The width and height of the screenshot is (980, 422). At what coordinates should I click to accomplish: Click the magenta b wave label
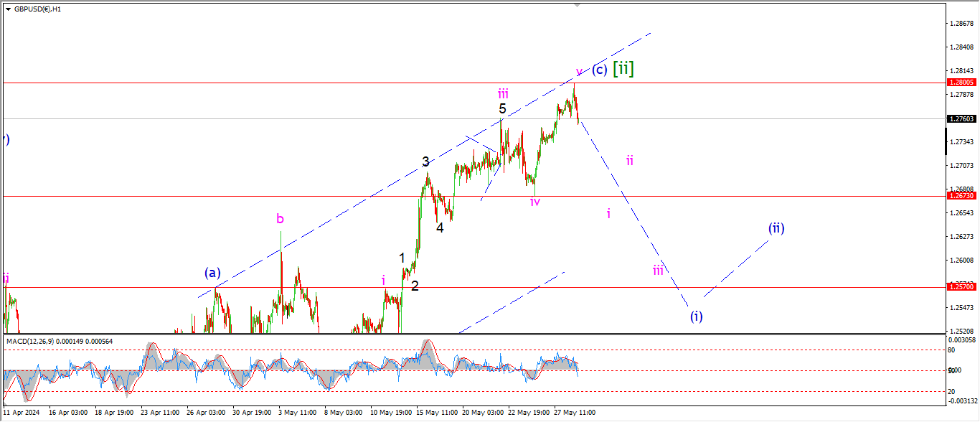(281, 218)
